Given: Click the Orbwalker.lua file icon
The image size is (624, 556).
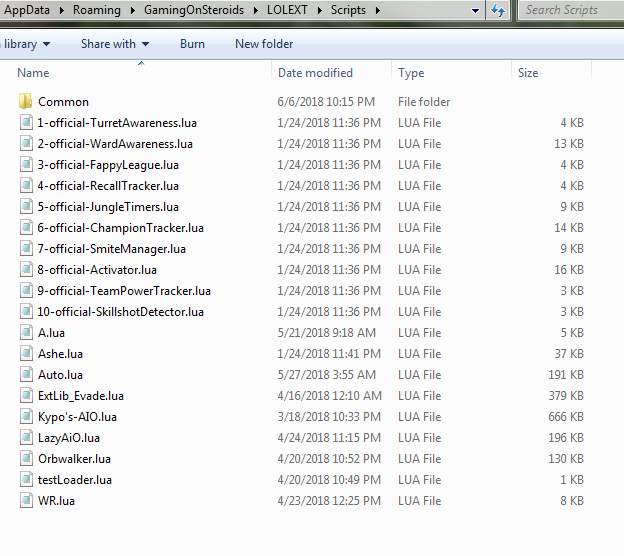Looking at the screenshot, I should click(x=26, y=459).
